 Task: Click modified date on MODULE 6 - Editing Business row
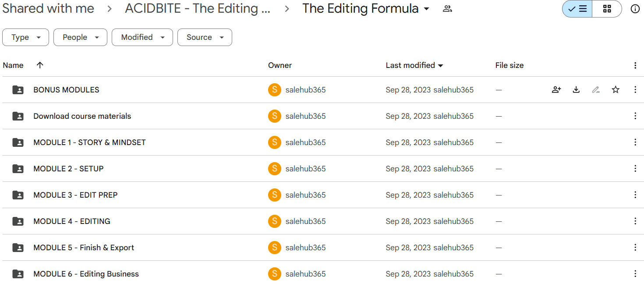tap(408, 274)
